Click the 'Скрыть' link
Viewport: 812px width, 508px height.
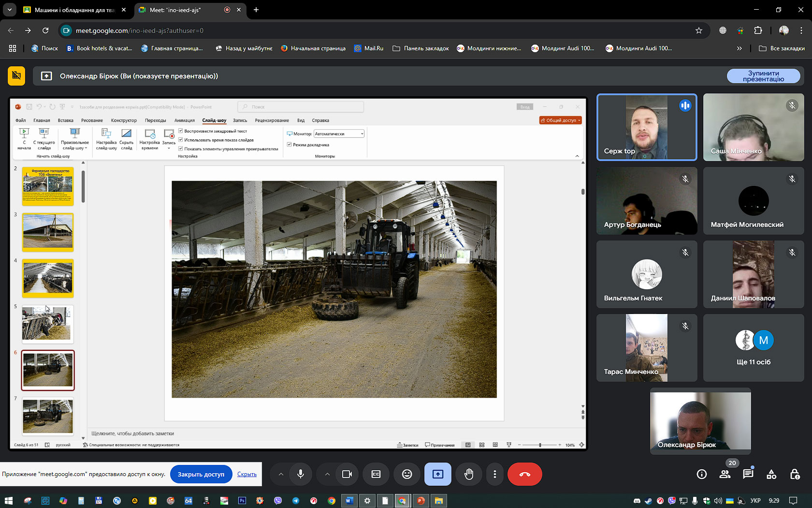(247, 474)
